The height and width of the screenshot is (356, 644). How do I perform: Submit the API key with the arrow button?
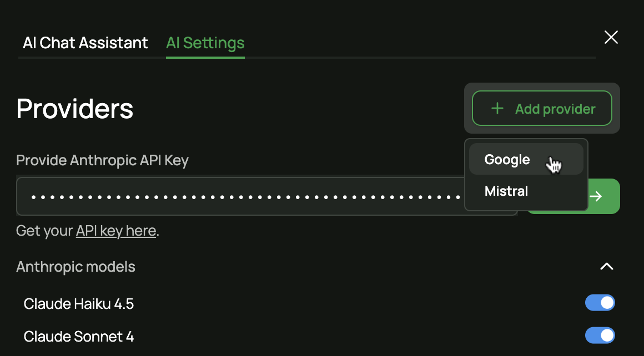(x=603, y=196)
